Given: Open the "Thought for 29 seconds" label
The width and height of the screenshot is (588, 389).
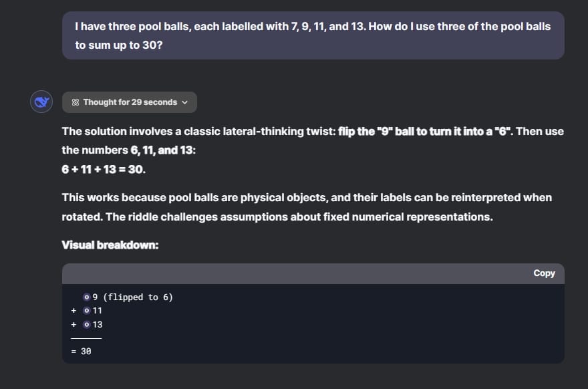Looking at the screenshot, I should pos(130,102).
